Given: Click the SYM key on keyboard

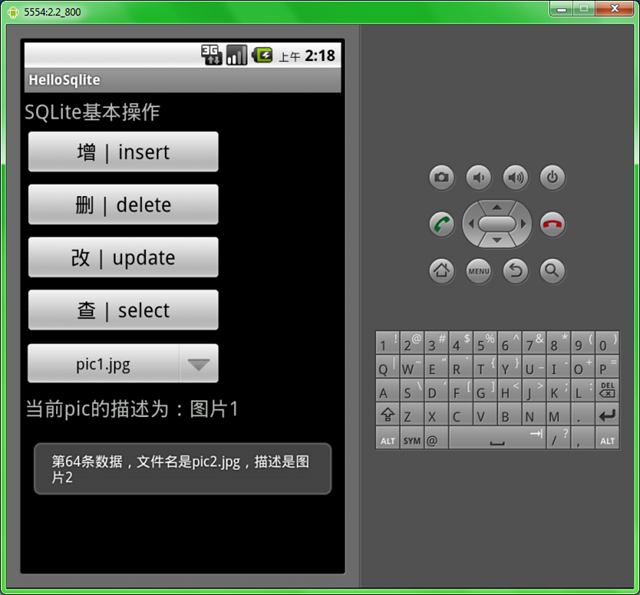Looking at the screenshot, I should (412, 439).
